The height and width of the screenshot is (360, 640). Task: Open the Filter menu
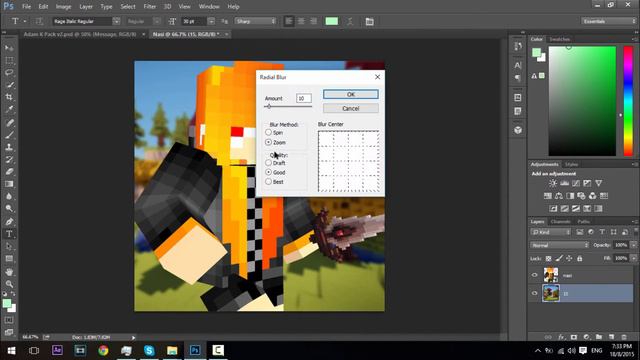coord(149,7)
